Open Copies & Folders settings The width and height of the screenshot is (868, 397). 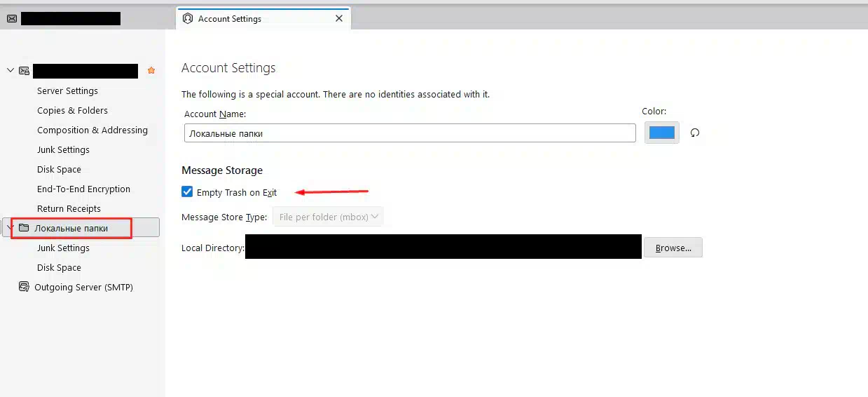[72, 111]
